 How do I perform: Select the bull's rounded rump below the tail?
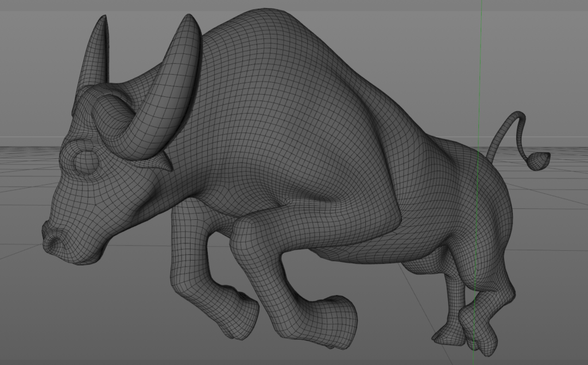495,195
